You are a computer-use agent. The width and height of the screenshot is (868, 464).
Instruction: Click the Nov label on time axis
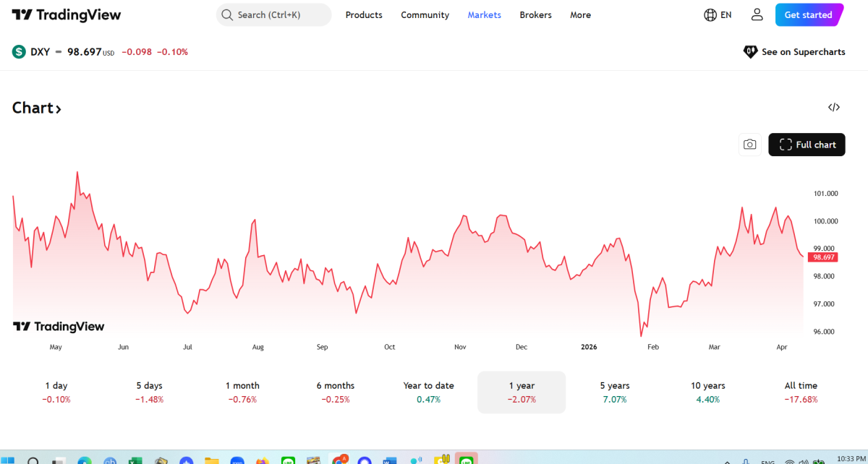coord(460,347)
